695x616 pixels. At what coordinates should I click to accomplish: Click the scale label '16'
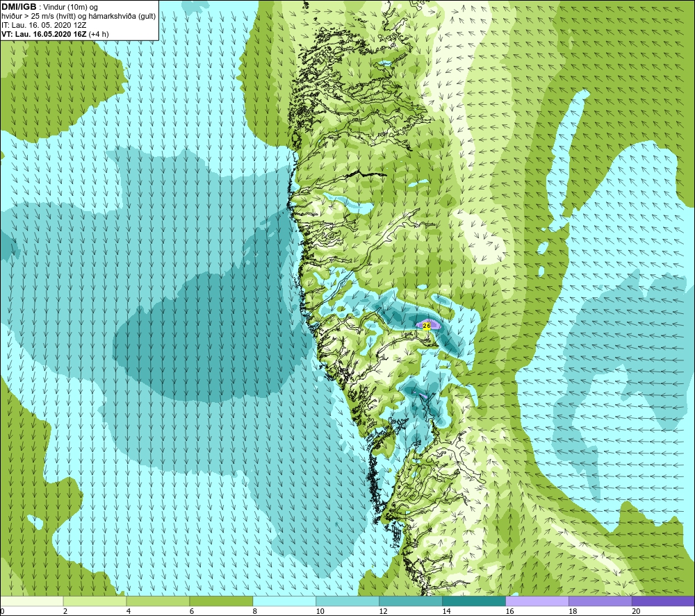point(509,611)
